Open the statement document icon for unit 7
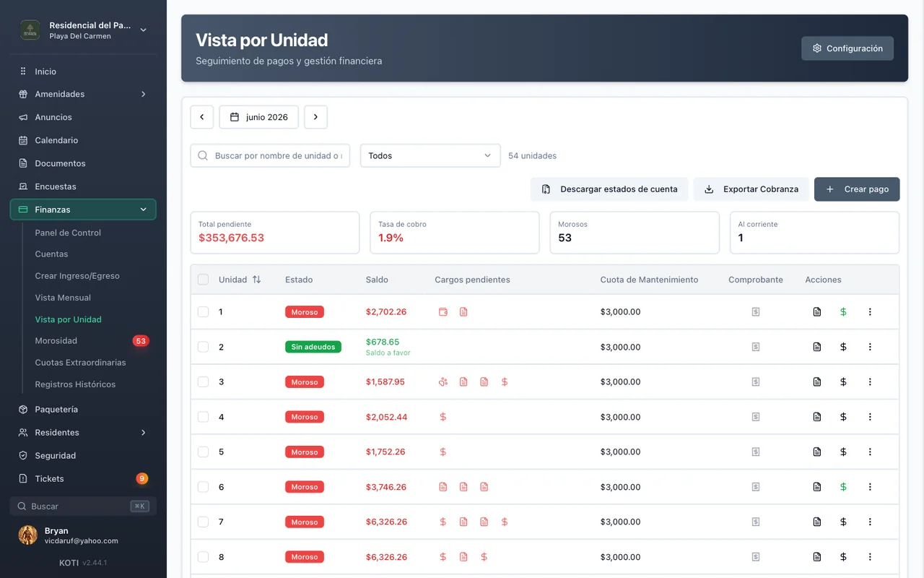924x578 pixels. [x=817, y=522]
